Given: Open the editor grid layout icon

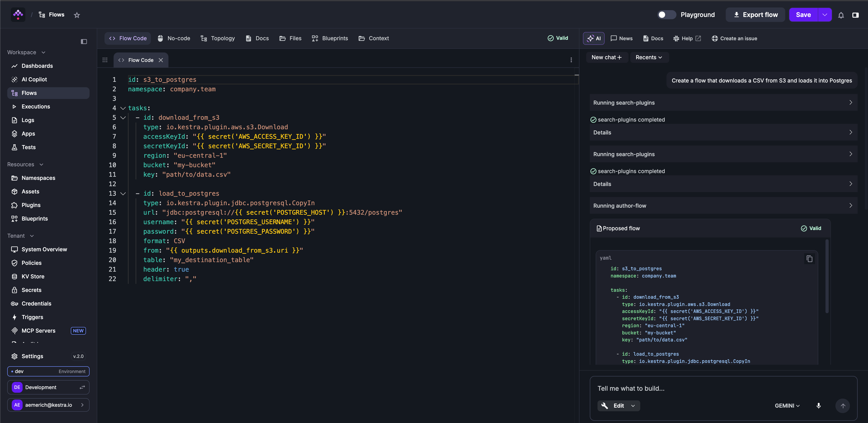Looking at the screenshot, I should click(x=105, y=60).
